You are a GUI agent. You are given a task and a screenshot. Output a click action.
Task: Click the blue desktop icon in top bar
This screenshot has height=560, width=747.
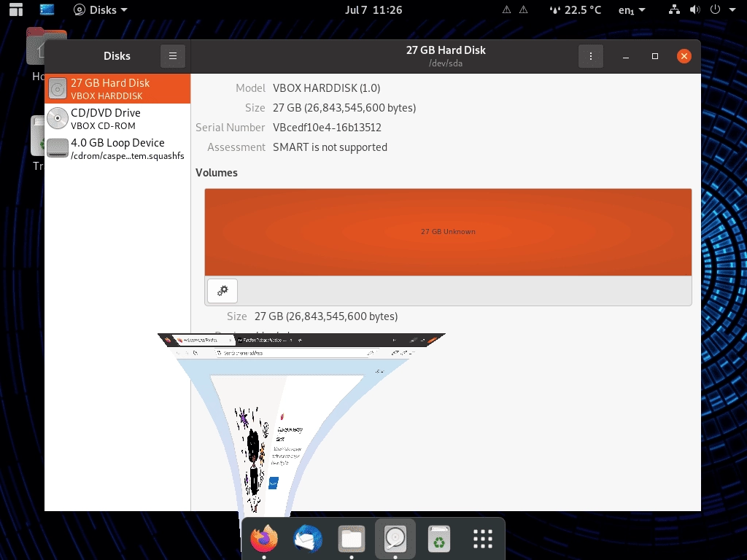(47, 9)
